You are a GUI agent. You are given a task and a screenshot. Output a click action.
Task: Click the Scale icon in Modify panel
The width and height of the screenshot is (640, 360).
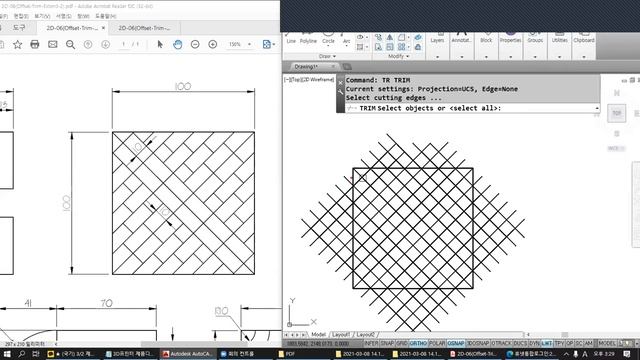click(390, 47)
